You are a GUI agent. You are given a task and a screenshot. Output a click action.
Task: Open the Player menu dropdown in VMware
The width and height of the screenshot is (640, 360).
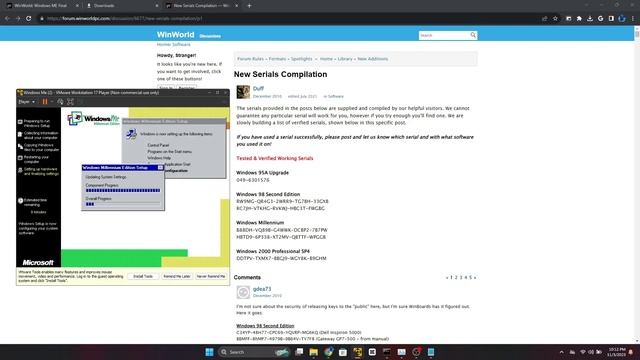click(x=27, y=102)
